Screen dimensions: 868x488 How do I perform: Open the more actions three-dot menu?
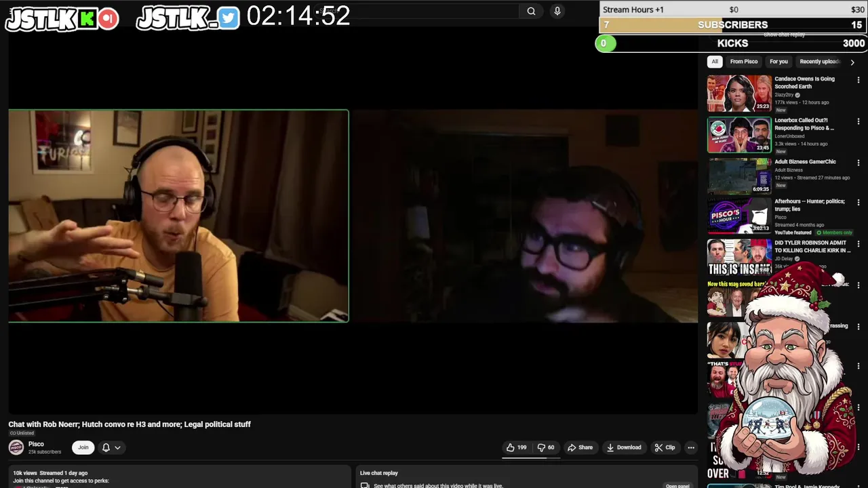tap(691, 447)
